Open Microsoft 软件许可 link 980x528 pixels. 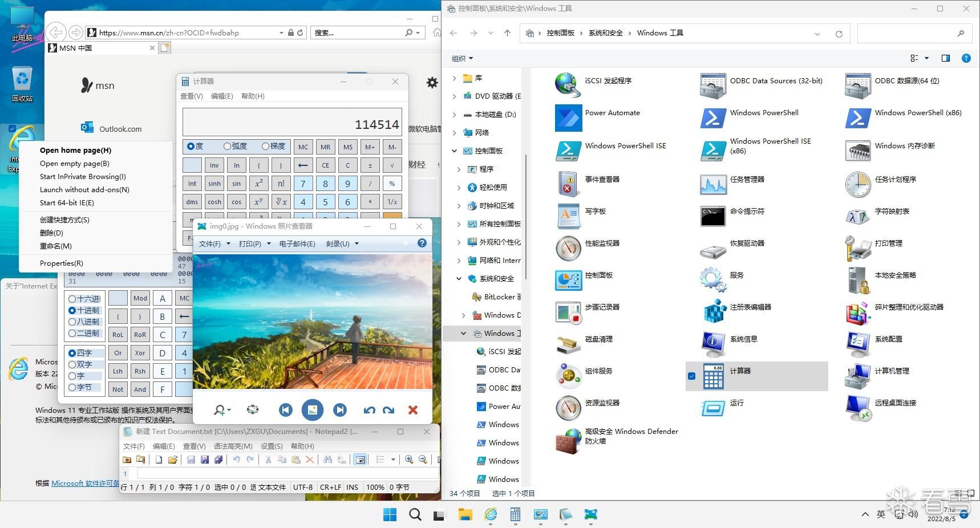[x=85, y=484]
